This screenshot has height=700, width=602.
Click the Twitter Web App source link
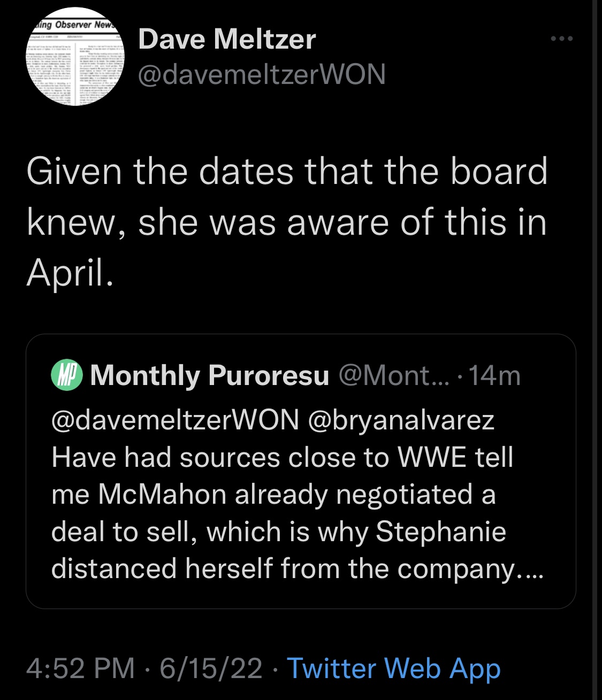click(394, 668)
